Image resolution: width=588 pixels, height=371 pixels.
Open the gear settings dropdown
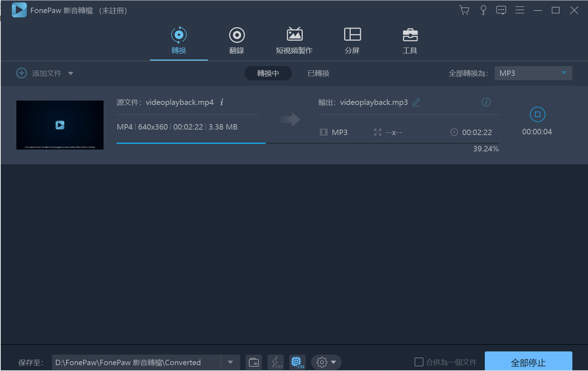326,362
